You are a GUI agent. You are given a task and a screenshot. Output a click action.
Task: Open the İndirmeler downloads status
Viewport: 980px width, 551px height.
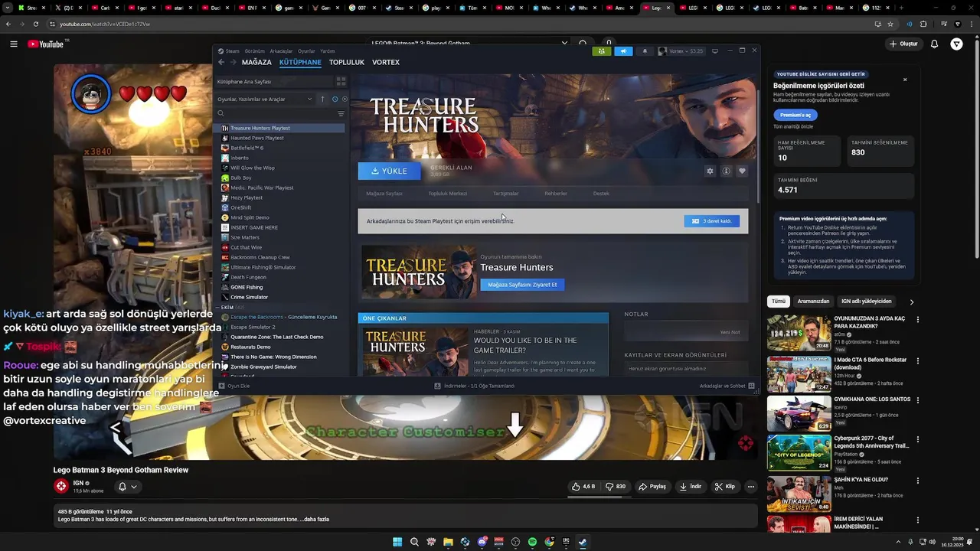click(475, 386)
